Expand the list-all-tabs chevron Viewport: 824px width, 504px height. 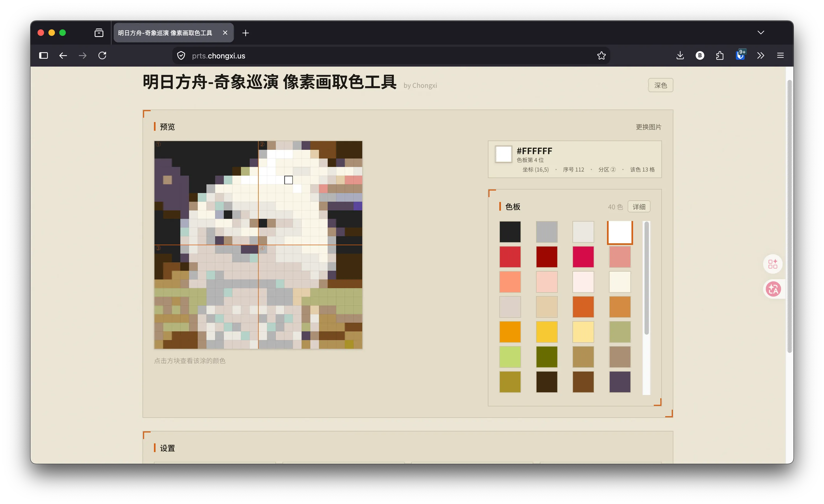click(761, 32)
